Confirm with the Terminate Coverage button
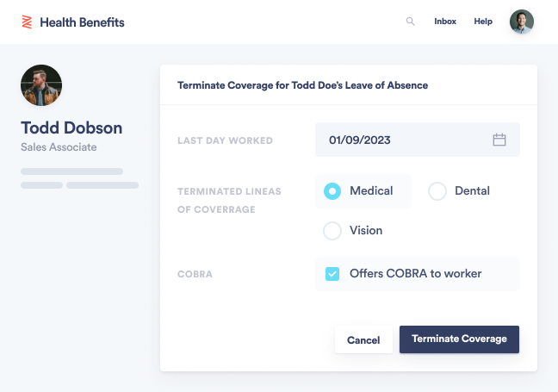The width and height of the screenshot is (558, 392). 459,339
